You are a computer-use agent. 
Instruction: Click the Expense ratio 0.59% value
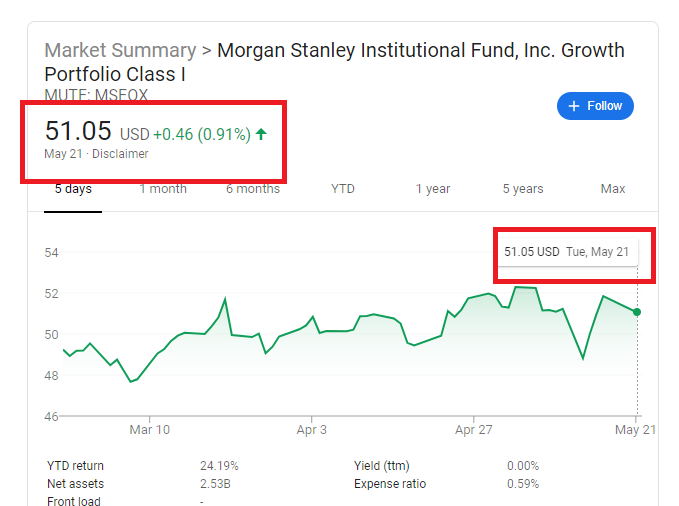click(521, 484)
